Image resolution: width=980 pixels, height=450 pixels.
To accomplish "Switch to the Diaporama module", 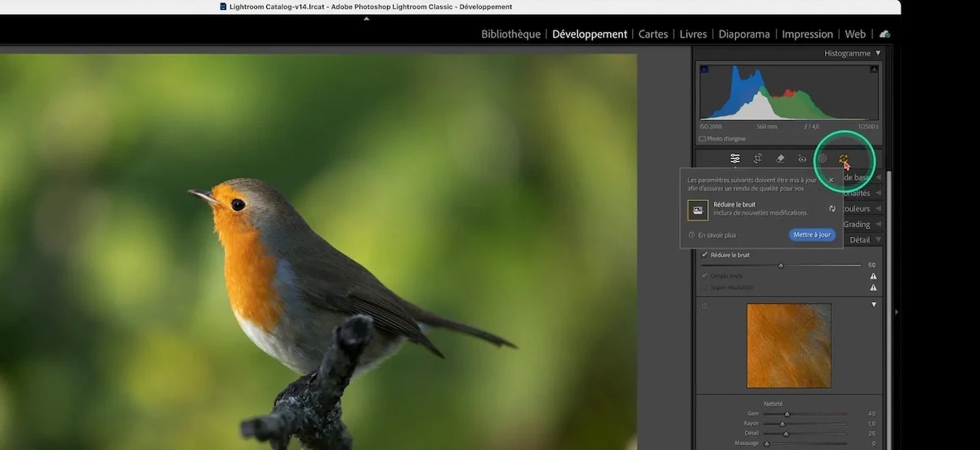I will pyautogui.click(x=744, y=34).
